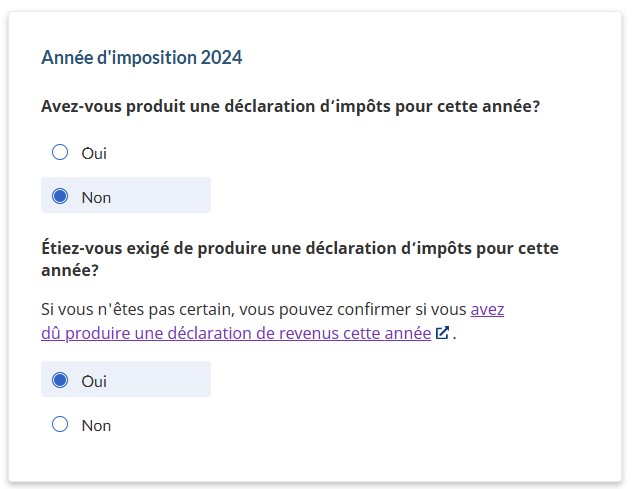This screenshot has height=489, width=635.
Task: Open the "avez dû produire une déclaration" link
Action: pyautogui.click(x=236, y=333)
